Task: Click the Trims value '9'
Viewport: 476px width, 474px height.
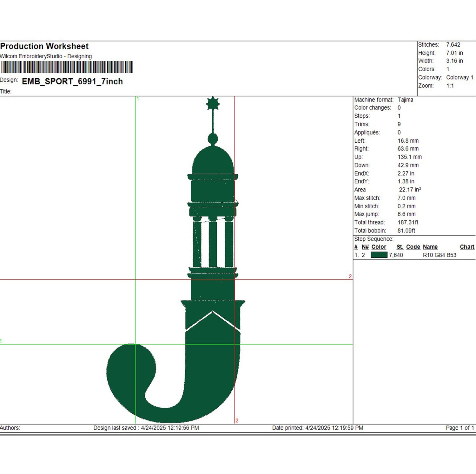Action: (x=399, y=124)
